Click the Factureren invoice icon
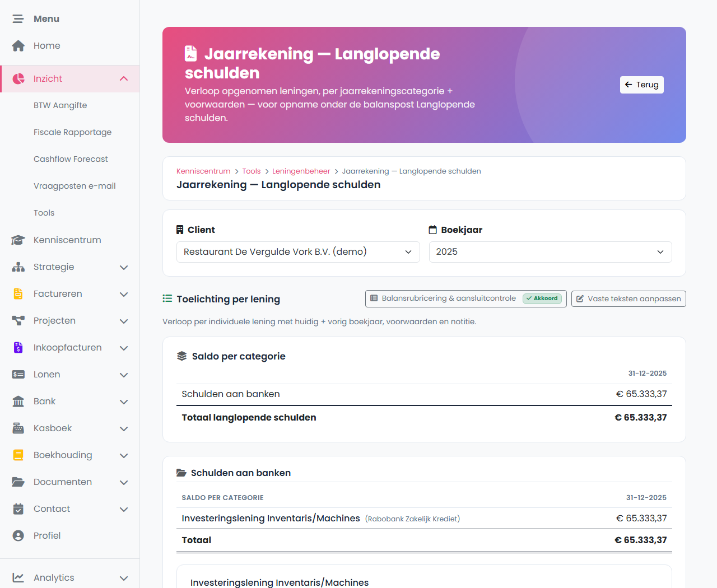 pos(18,294)
